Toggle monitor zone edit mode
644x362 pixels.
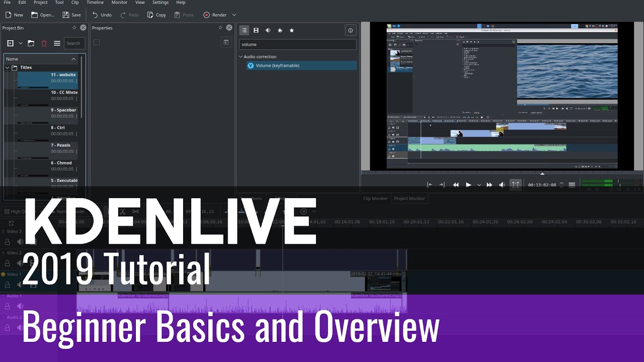click(x=515, y=185)
